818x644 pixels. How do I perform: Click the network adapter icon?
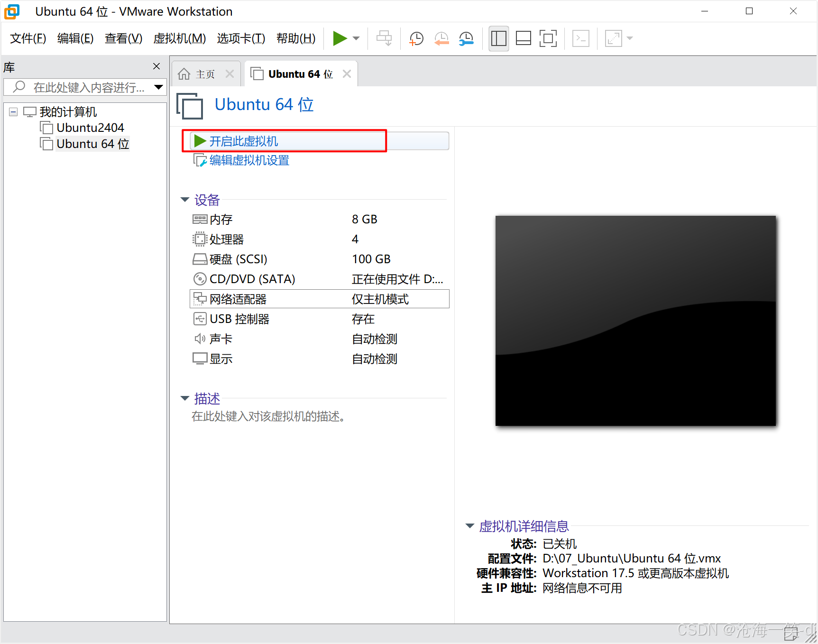[x=200, y=299]
